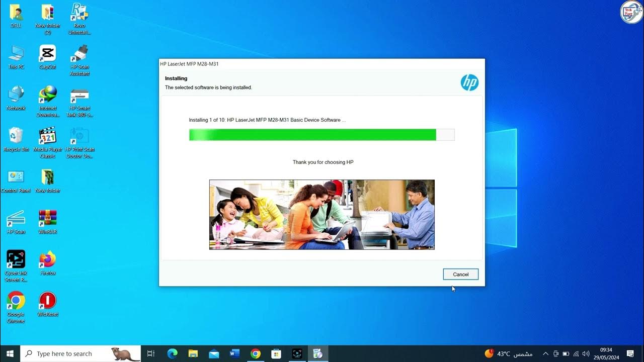Open the notification action center
Viewport: 644px width, 362px height.
630,353
